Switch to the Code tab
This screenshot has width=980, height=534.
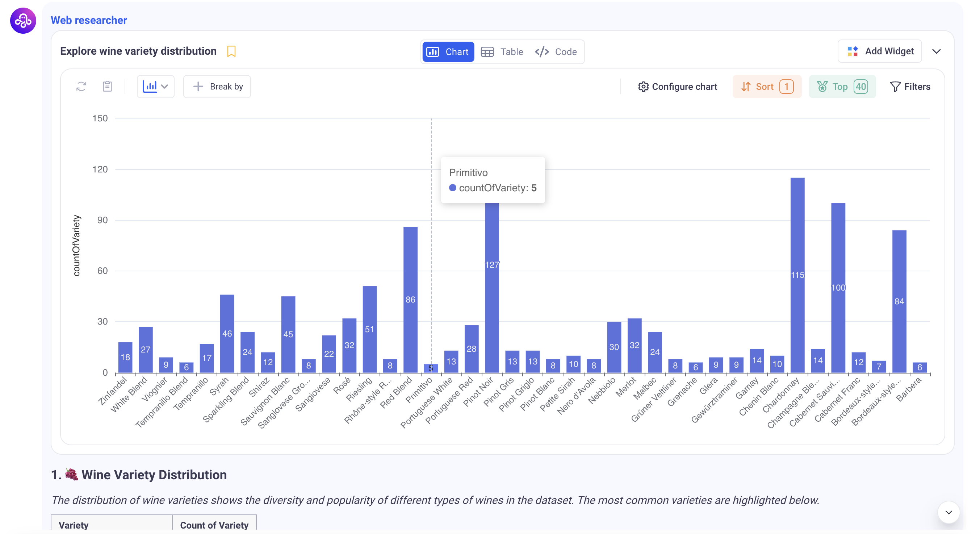point(556,52)
